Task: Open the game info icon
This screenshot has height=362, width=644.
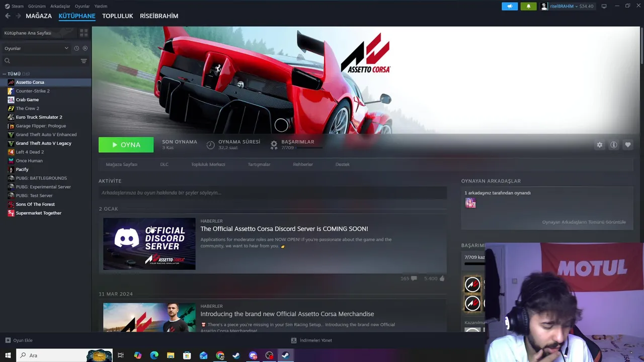Action: click(614, 145)
